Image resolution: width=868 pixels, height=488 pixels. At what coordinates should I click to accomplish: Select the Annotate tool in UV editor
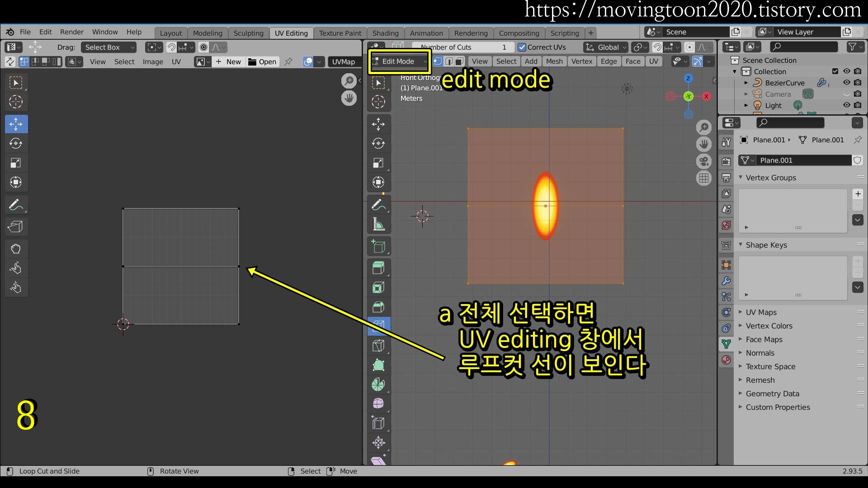click(16, 205)
